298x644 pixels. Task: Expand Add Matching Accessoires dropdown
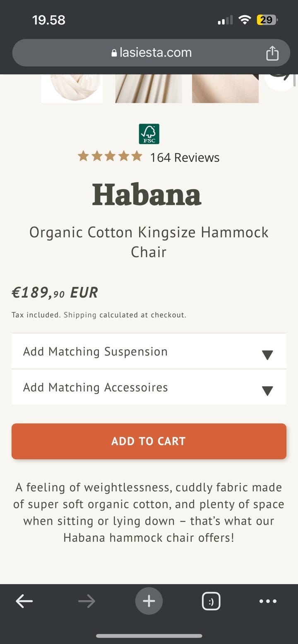95,387
